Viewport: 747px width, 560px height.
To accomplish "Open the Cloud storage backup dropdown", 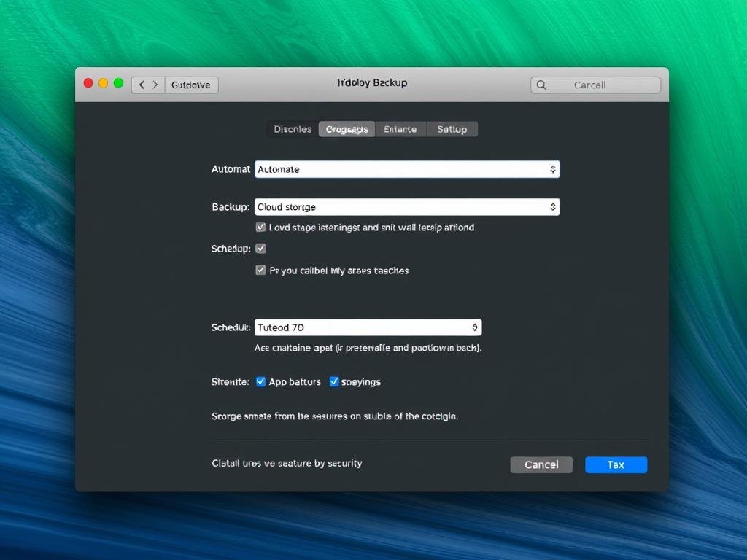I will coord(407,207).
